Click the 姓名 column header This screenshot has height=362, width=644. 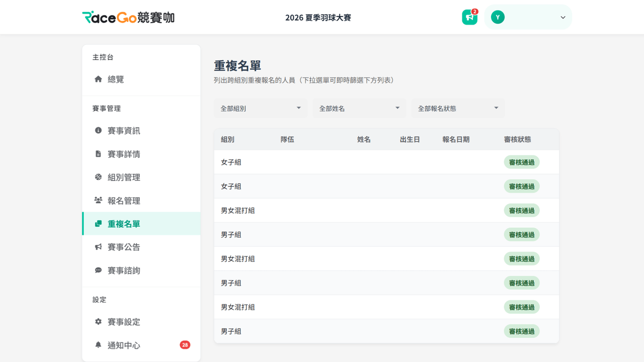[364, 139]
